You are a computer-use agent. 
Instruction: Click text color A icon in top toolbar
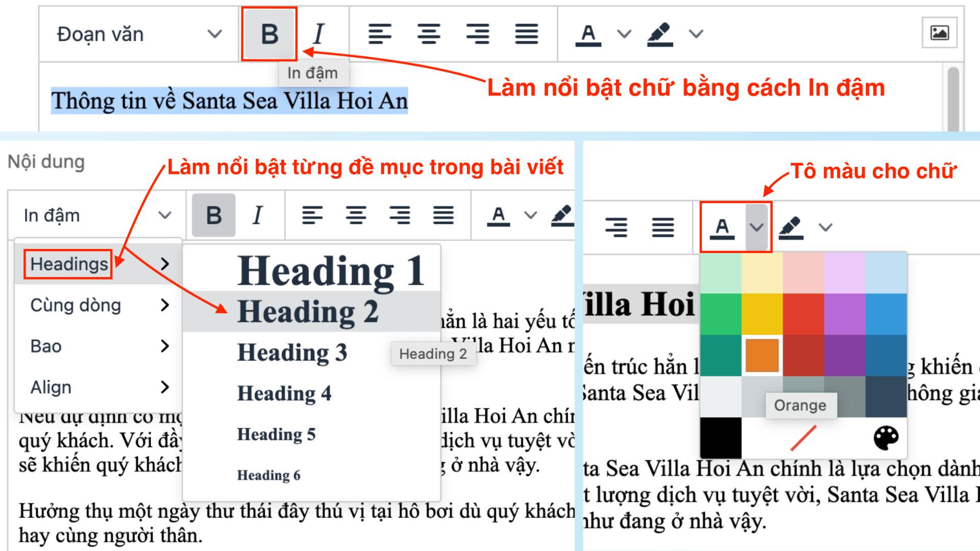(588, 34)
